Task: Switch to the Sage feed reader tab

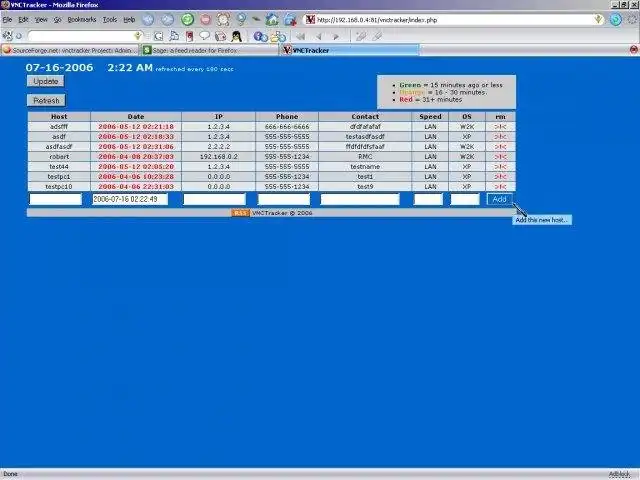Action: [x=209, y=50]
